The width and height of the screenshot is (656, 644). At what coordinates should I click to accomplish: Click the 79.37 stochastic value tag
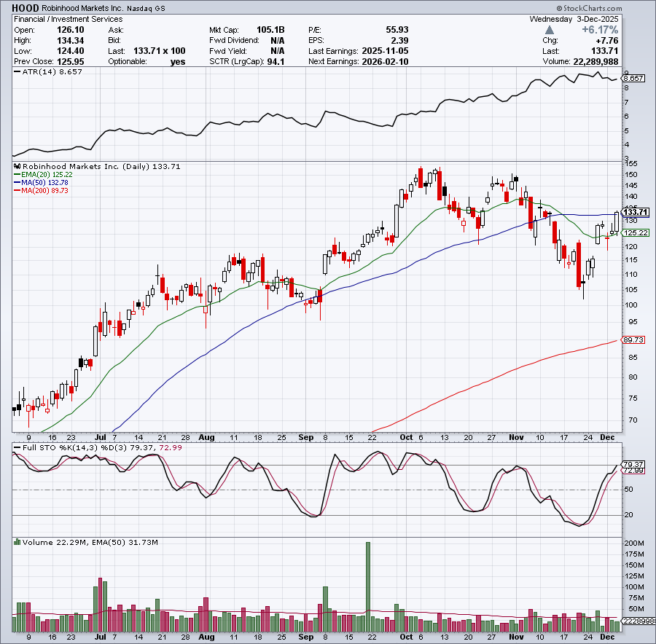pyautogui.click(x=633, y=464)
